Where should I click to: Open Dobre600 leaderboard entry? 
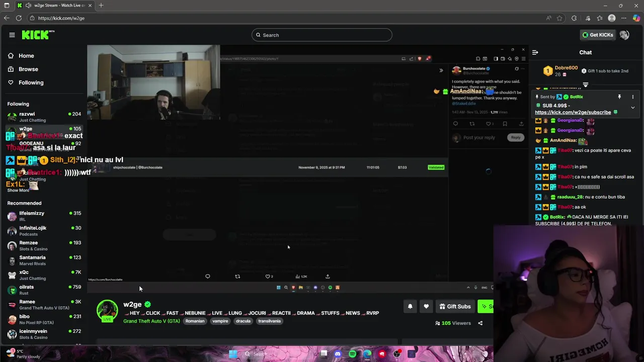click(566, 68)
